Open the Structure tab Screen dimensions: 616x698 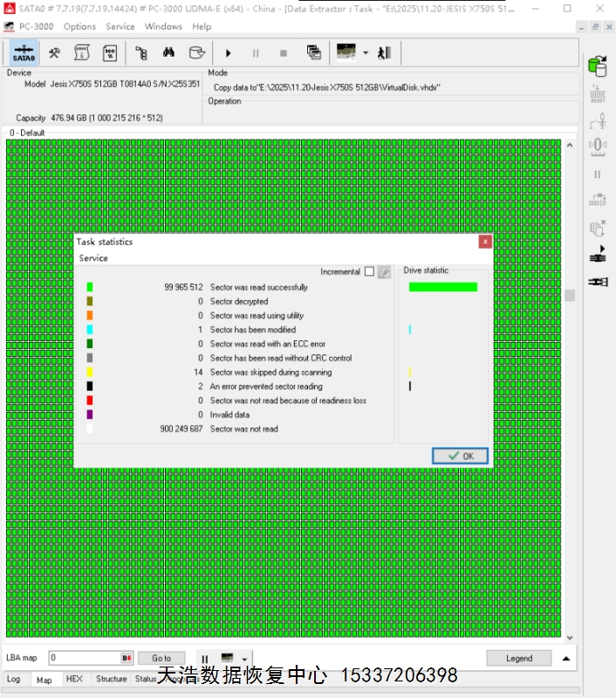(111, 679)
